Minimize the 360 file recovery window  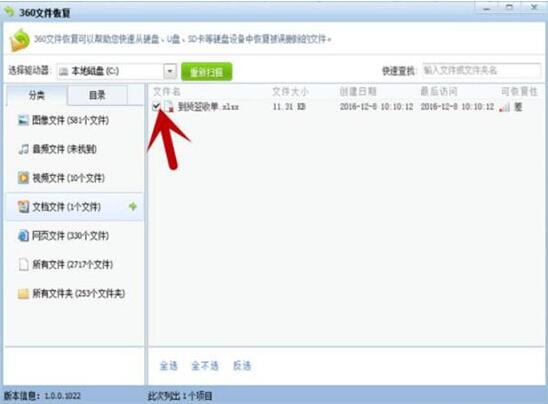pyautogui.click(x=486, y=8)
